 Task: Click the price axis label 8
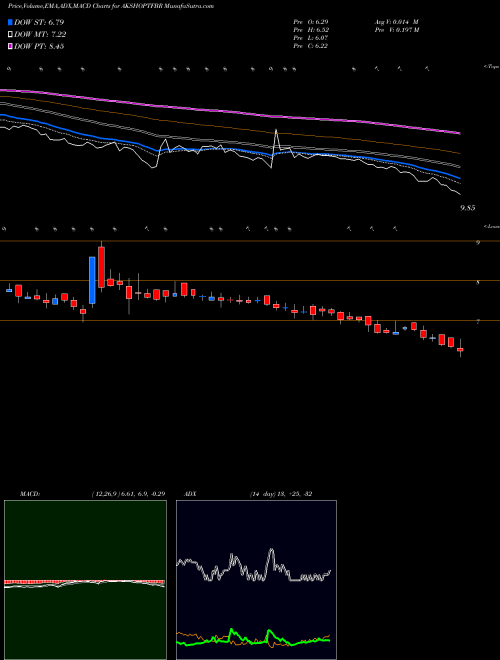[478, 282]
